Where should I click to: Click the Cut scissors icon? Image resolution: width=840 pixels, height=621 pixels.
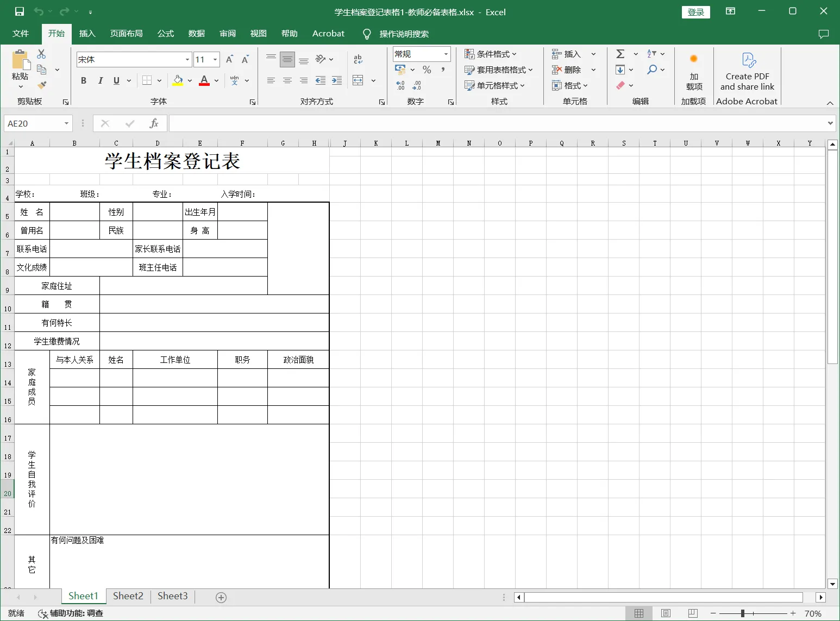pyautogui.click(x=41, y=54)
